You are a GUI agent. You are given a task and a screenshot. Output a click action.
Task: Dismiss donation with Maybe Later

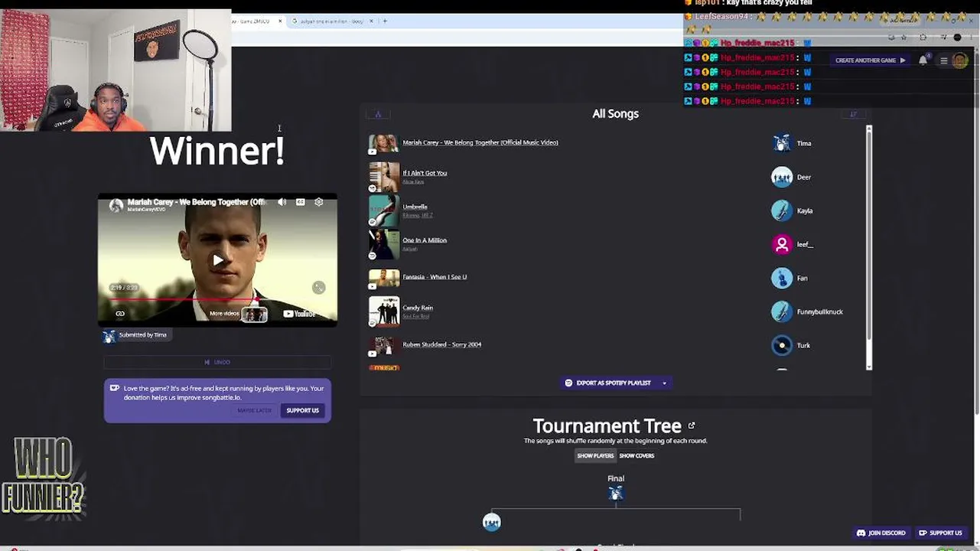tap(254, 410)
